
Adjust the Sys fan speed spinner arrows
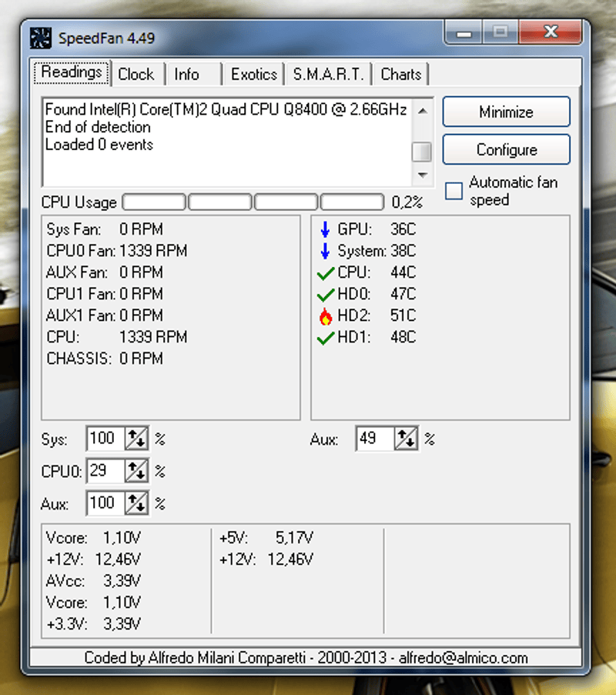click(136, 439)
